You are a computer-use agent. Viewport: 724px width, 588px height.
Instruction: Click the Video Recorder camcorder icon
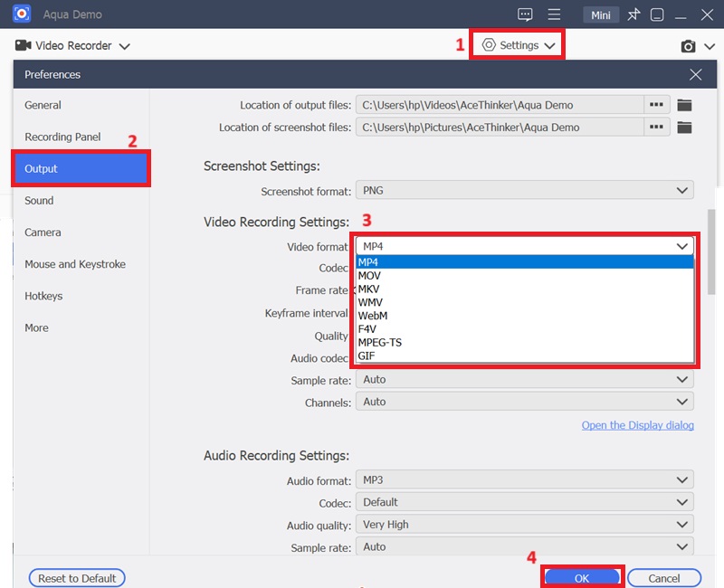[x=23, y=45]
